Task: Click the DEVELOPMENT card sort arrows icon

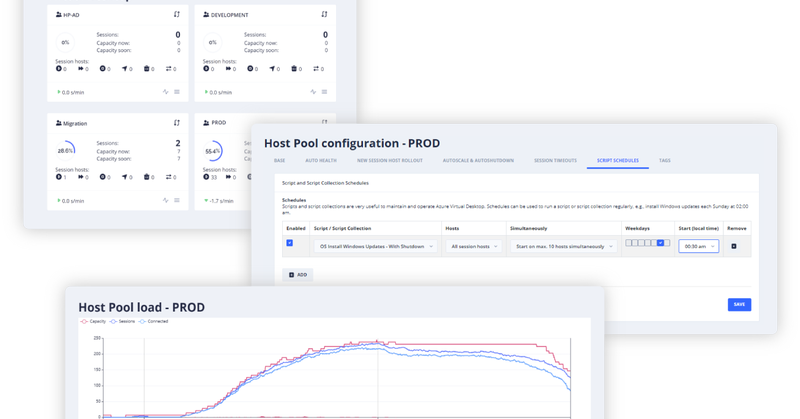Action: tap(324, 15)
